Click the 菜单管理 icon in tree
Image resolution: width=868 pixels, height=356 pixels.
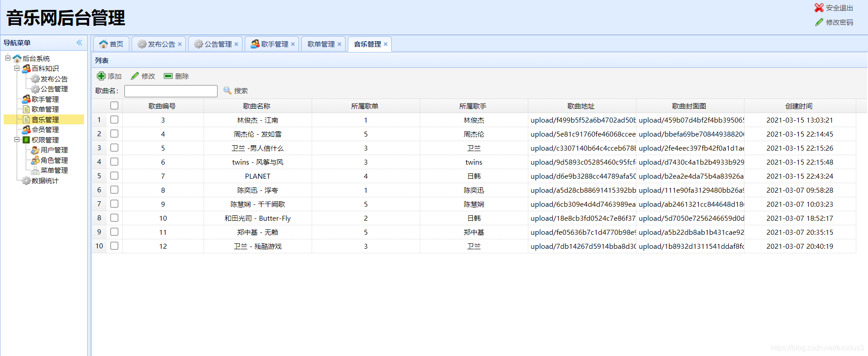point(35,170)
